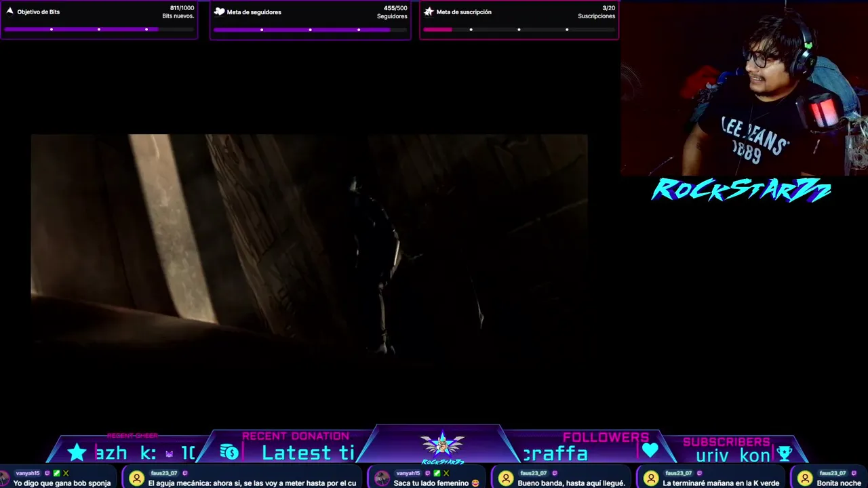Viewport: 868px width, 488px height.
Task: Click the message 'Bonita noche'
Action: pyautogui.click(x=839, y=483)
